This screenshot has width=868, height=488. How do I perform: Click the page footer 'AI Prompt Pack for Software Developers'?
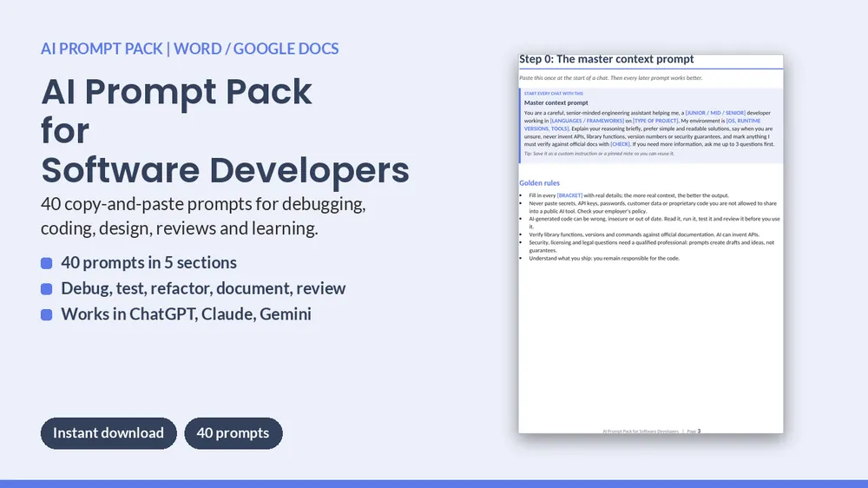641,431
